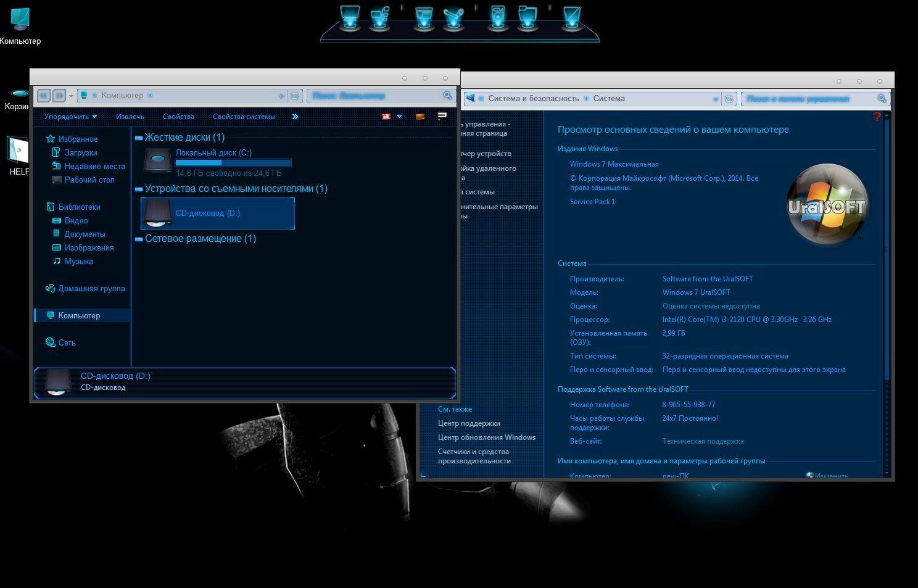This screenshot has width=918, height=588.
Task: Open Изображения library
Action: [83, 247]
